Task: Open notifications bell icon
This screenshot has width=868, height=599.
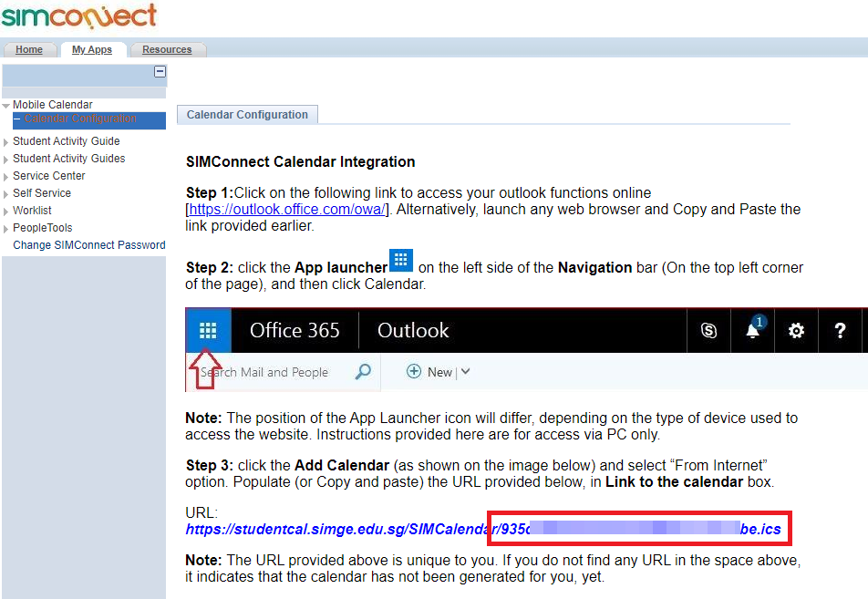Action: coord(753,331)
